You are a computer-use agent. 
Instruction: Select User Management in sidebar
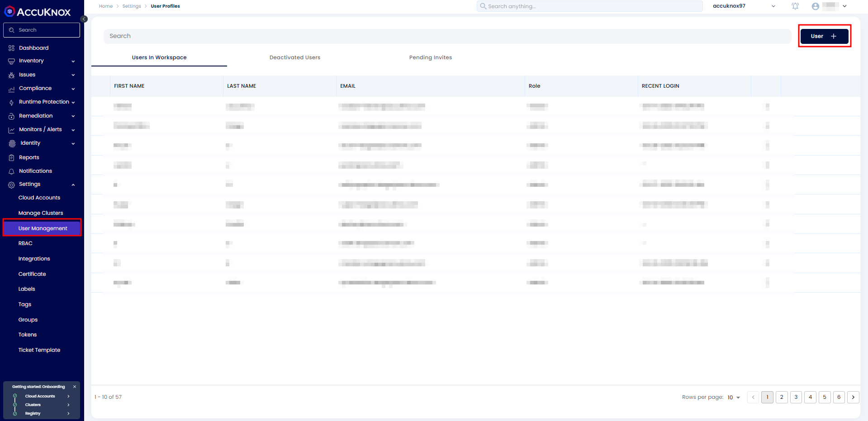(x=42, y=228)
